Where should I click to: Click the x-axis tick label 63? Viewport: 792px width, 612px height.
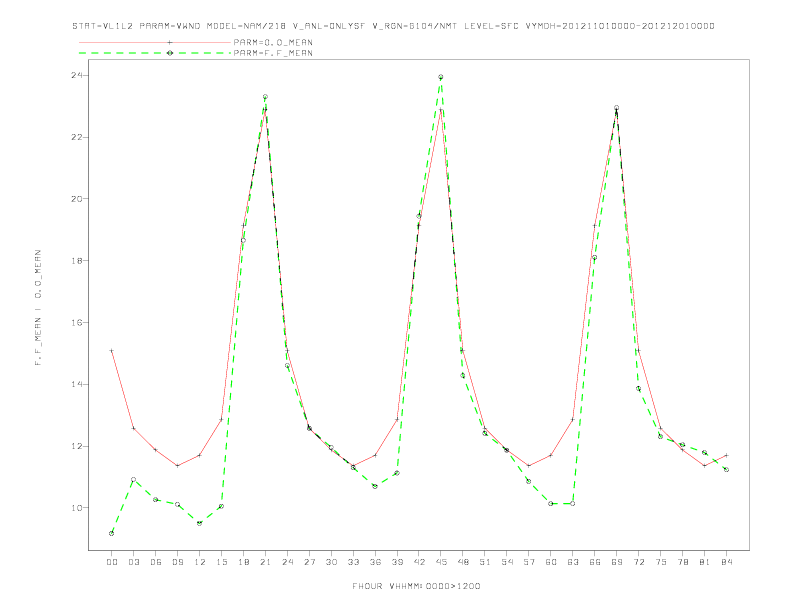[573, 562]
